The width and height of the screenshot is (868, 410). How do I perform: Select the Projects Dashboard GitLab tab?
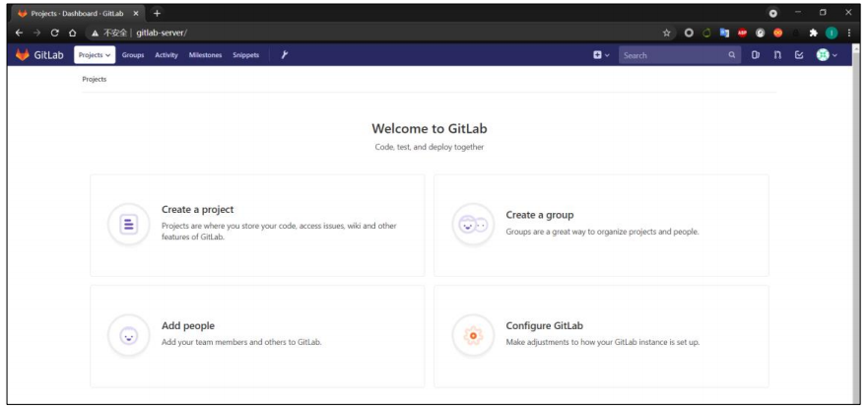pos(78,13)
